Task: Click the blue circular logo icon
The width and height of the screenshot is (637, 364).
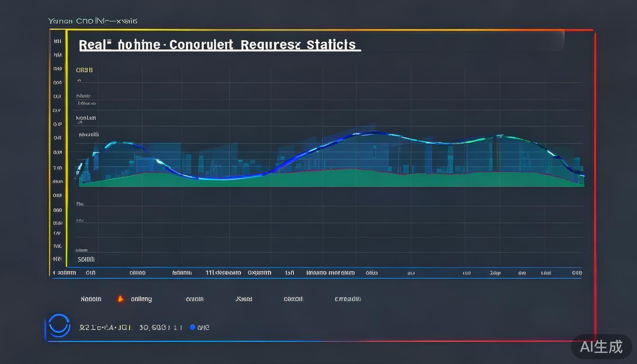Action: point(58,327)
